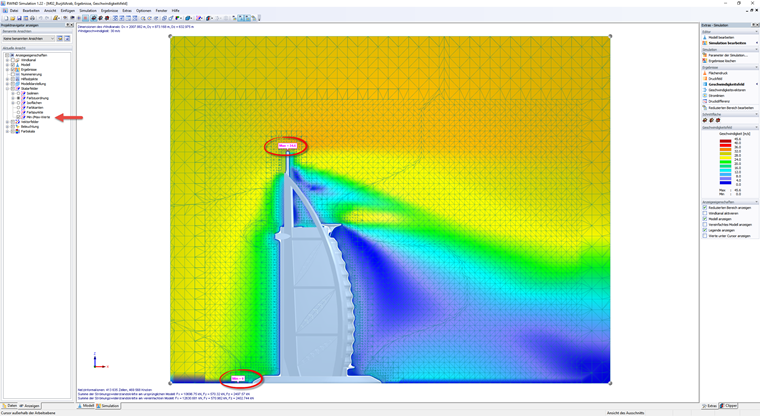Expand the Hilfsobjekte tree node
Image resolution: width=760 pixels, height=416 pixels.
point(7,79)
